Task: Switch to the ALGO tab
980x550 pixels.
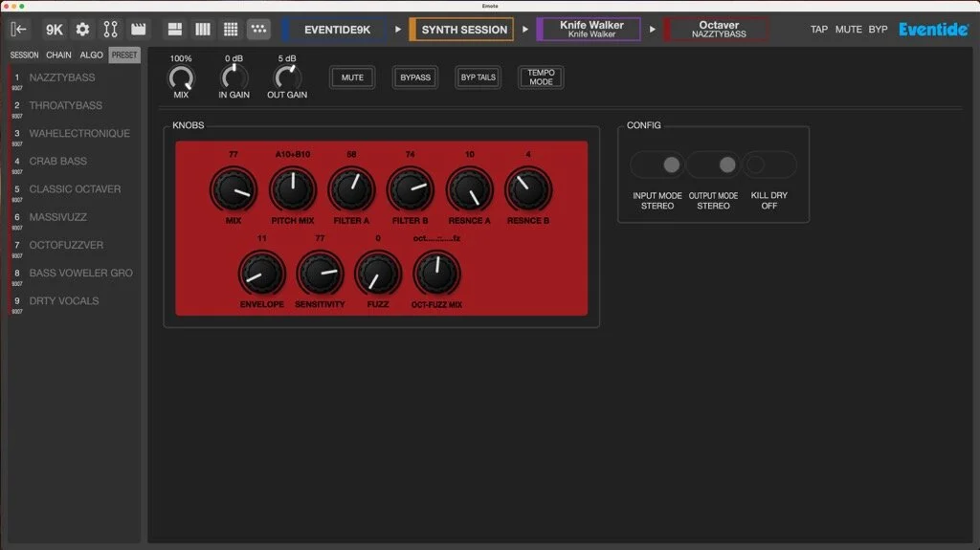Action: click(x=91, y=55)
